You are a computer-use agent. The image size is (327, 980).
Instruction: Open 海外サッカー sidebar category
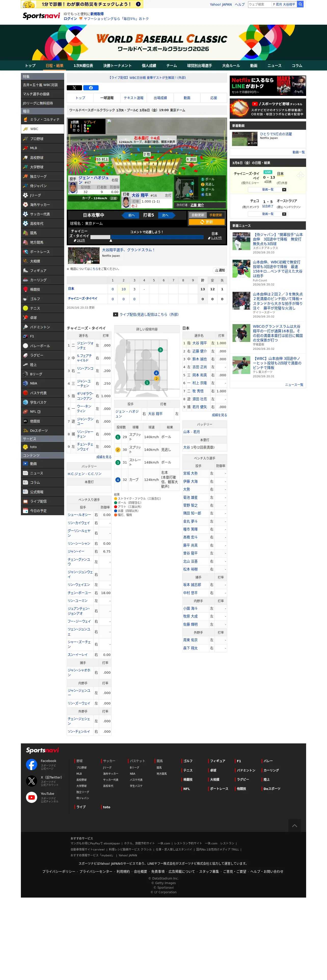pyautogui.click(x=42, y=205)
